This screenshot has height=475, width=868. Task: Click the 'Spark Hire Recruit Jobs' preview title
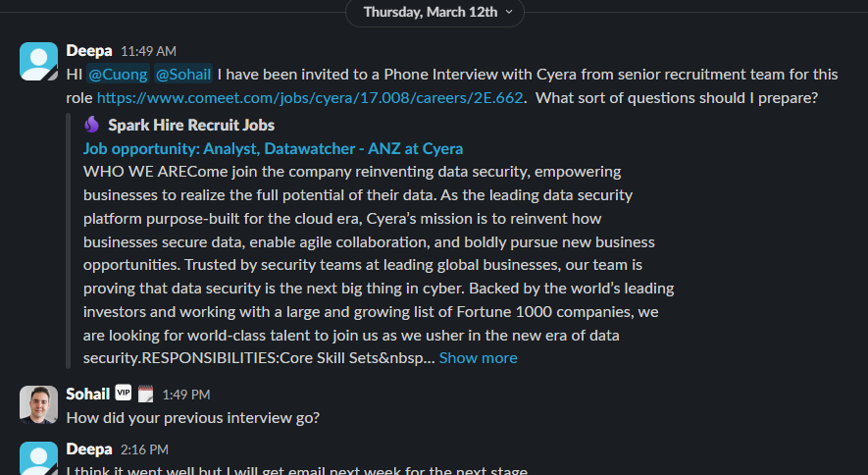coord(191,125)
